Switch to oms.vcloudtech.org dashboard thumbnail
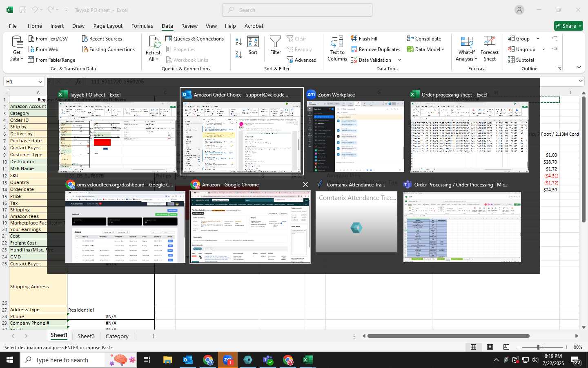Viewport: 588px width, 368px height. point(125,222)
